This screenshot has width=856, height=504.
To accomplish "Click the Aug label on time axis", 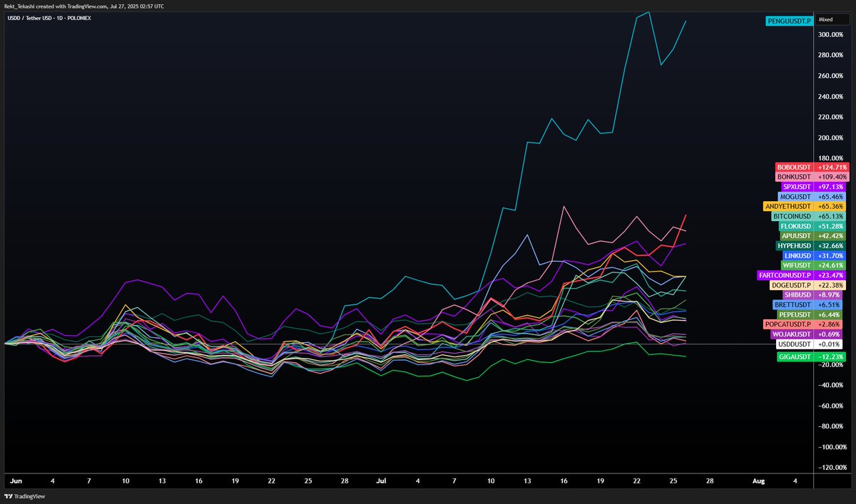I will [759, 481].
